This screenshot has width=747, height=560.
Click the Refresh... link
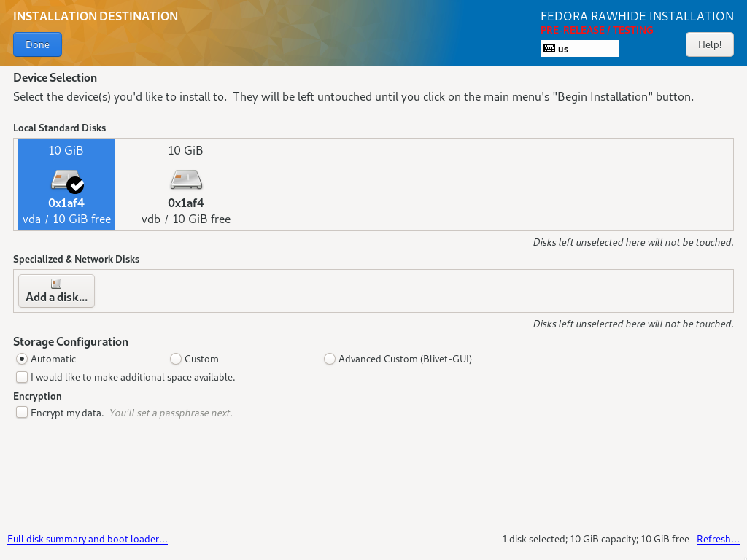[718, 539]
